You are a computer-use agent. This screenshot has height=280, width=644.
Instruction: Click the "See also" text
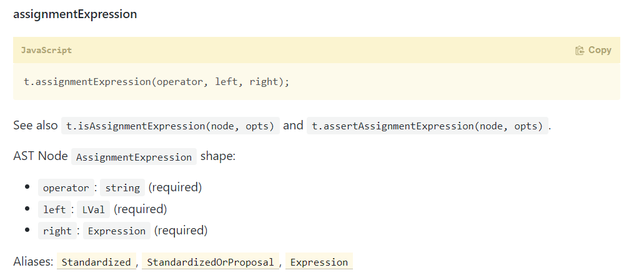[36, 126]
